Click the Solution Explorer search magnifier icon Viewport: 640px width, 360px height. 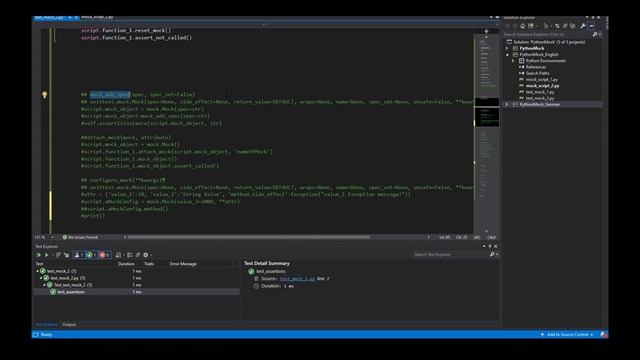(x=595, y=34)
